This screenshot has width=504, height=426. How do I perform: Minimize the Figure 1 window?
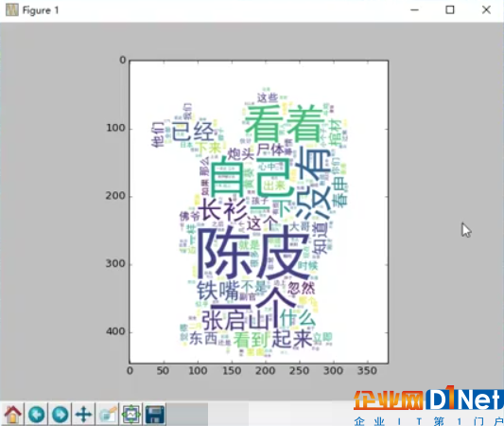pyautogui.click(x=415, y=10)
